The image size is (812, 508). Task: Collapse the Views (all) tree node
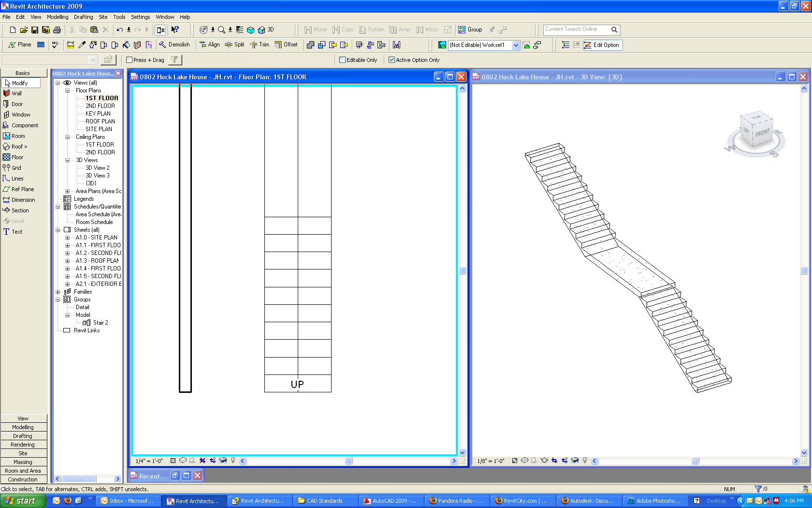click(58, 83)
